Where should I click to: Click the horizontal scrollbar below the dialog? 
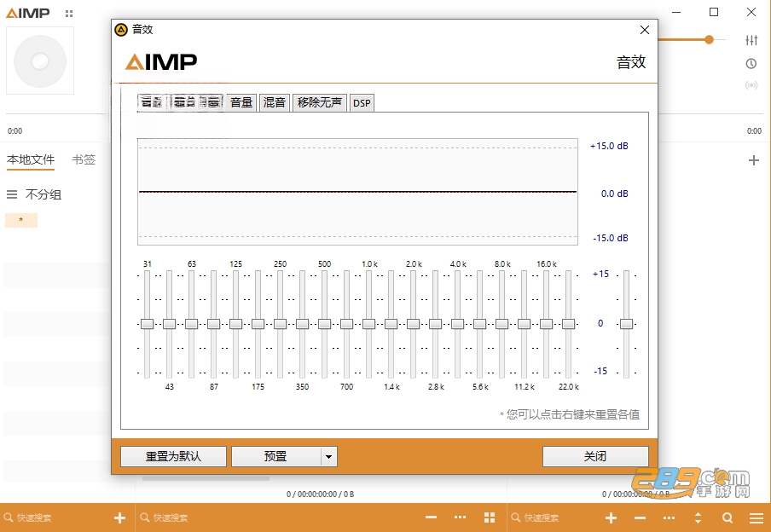(x=206, y=478)
